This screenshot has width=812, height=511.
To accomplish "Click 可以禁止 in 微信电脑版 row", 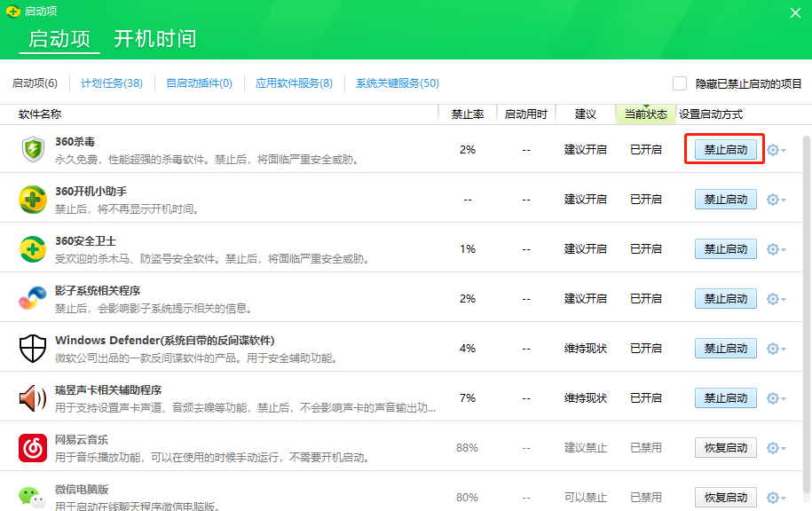I will tap(585, 498).
